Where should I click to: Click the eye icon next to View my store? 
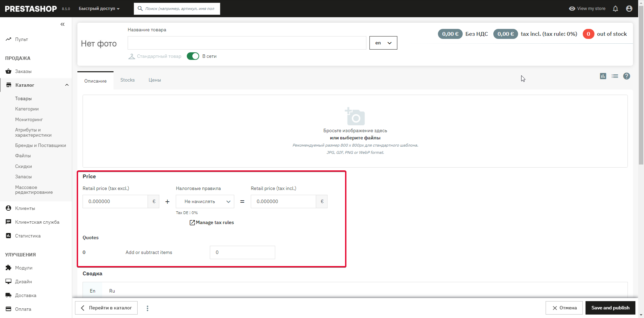572,9
